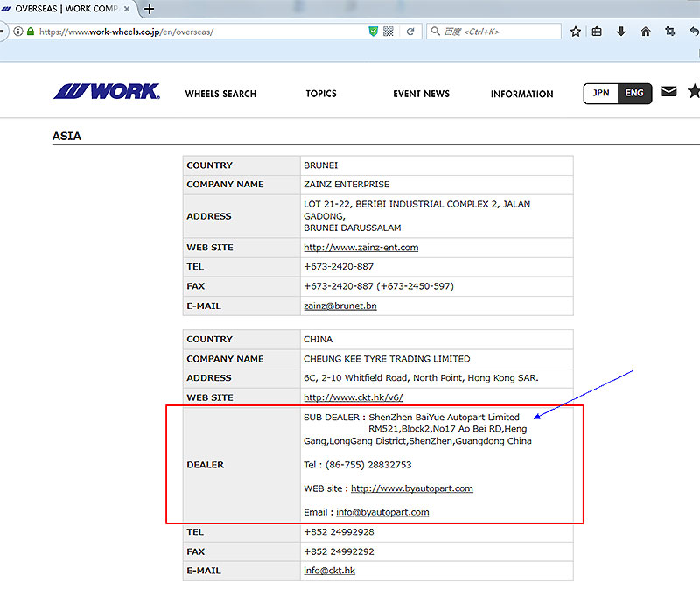Screen dimensions: 700x590
Task: Bookmark this page with the star icon
Action: (576, 32)
